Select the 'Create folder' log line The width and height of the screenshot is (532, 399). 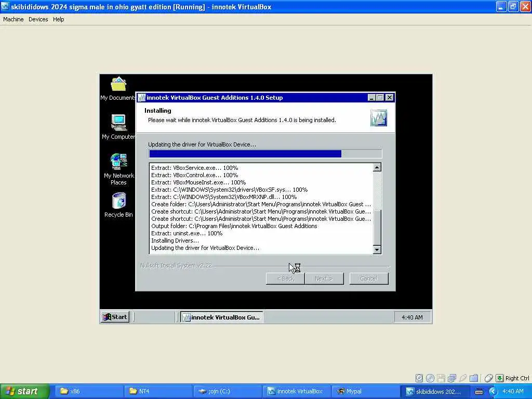pyautogui.click(x=261, y=204)
